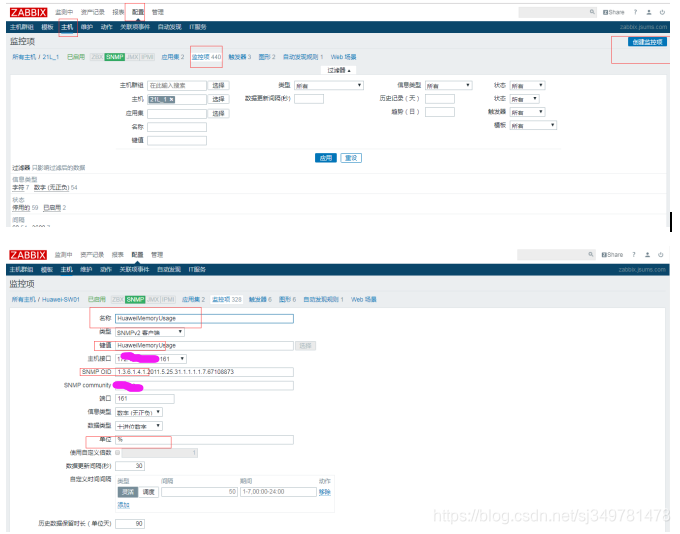Image resolution: width=680 pixels, height=534 pixels.
Task: Click the blue 应用 filter button
Action: coord(326,158)
